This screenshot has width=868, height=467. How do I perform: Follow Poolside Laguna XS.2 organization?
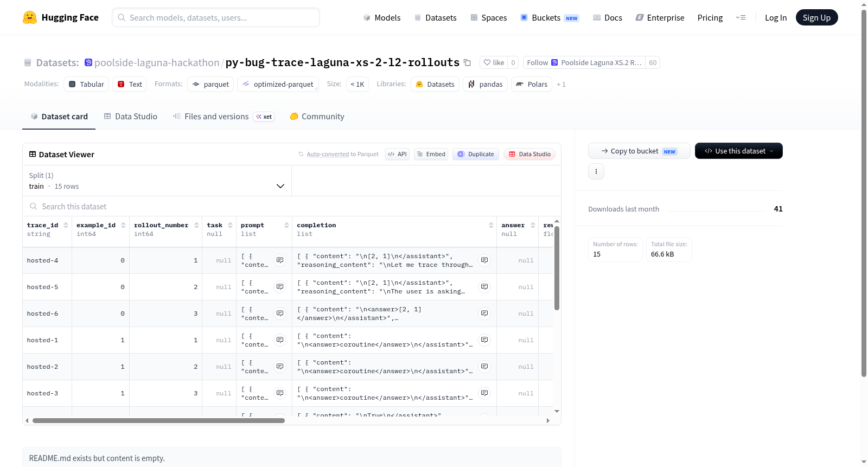coord(584,62)
